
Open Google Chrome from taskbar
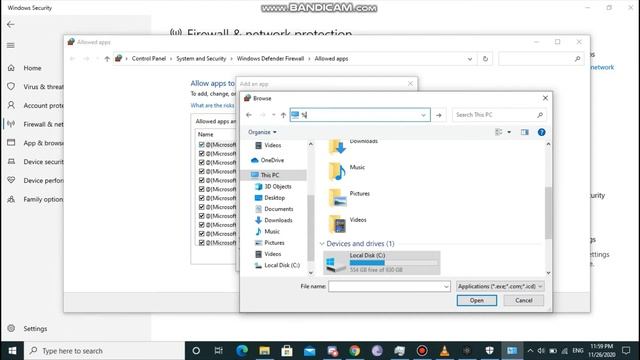(355, 351)
